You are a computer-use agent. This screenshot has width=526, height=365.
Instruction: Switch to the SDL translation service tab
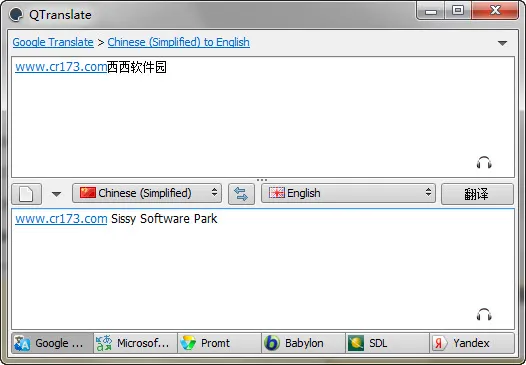[x=387, y=343]
